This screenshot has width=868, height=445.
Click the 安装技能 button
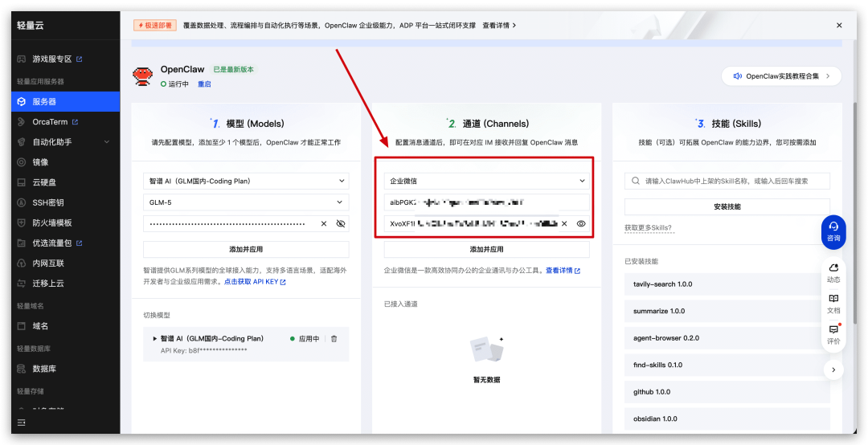(727, 206)
